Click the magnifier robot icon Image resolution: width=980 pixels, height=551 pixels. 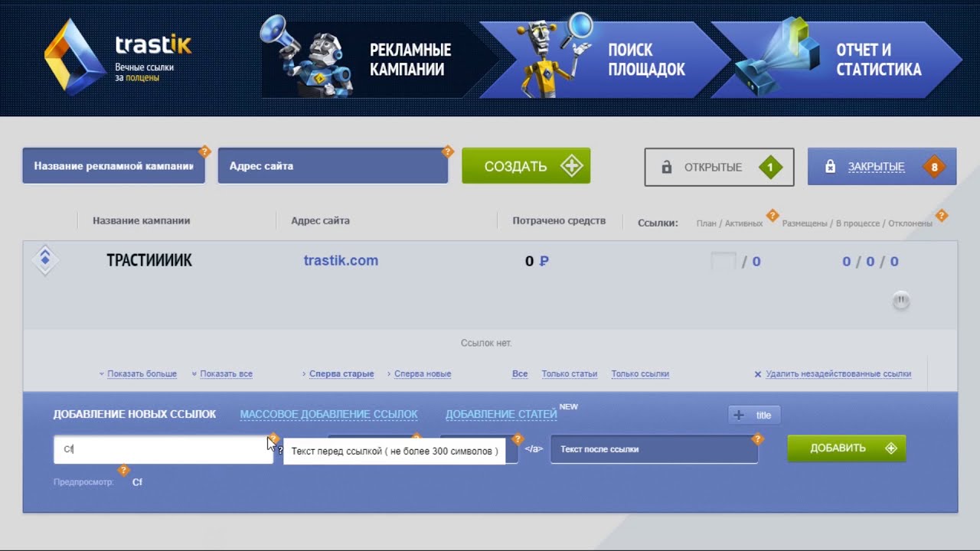(557, 55)
